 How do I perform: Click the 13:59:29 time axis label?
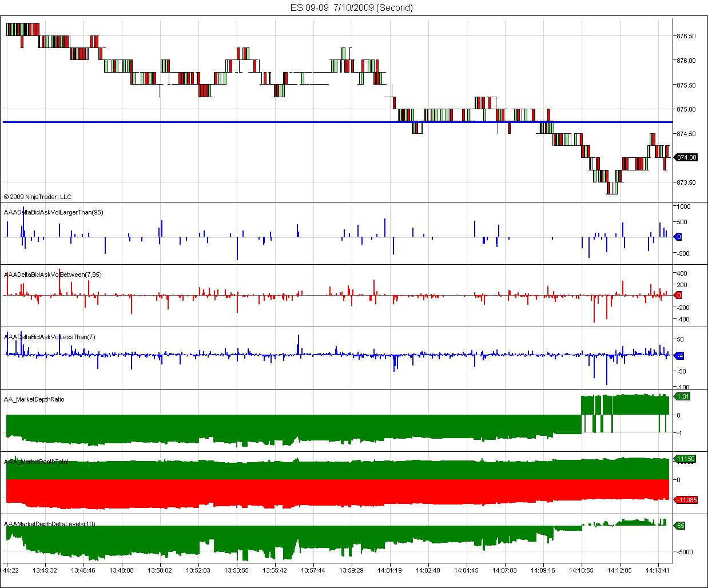(351, 570)
